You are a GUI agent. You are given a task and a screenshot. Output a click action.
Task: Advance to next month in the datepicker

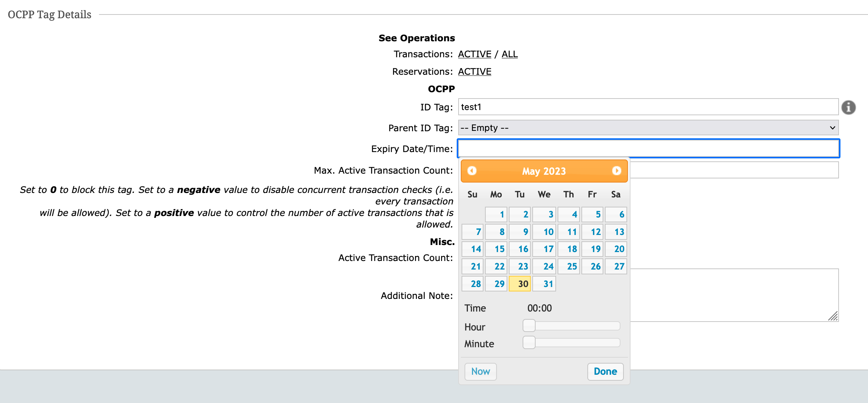(x=616, y=171)
